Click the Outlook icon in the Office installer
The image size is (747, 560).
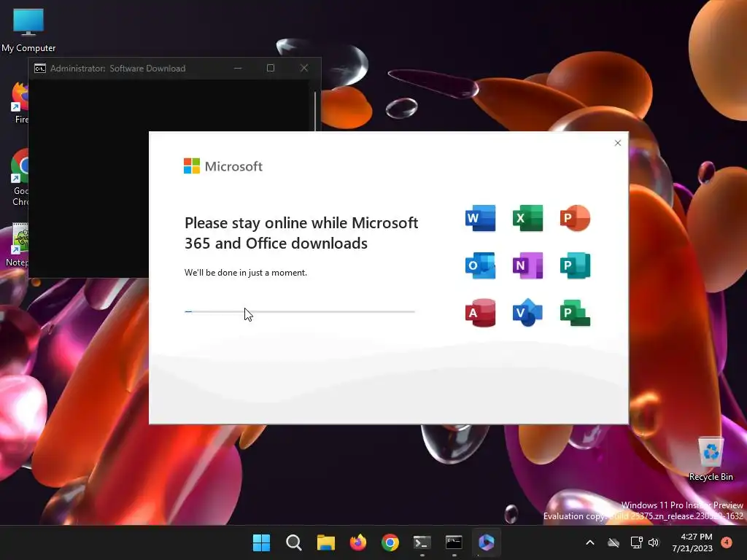coord(480,265)
